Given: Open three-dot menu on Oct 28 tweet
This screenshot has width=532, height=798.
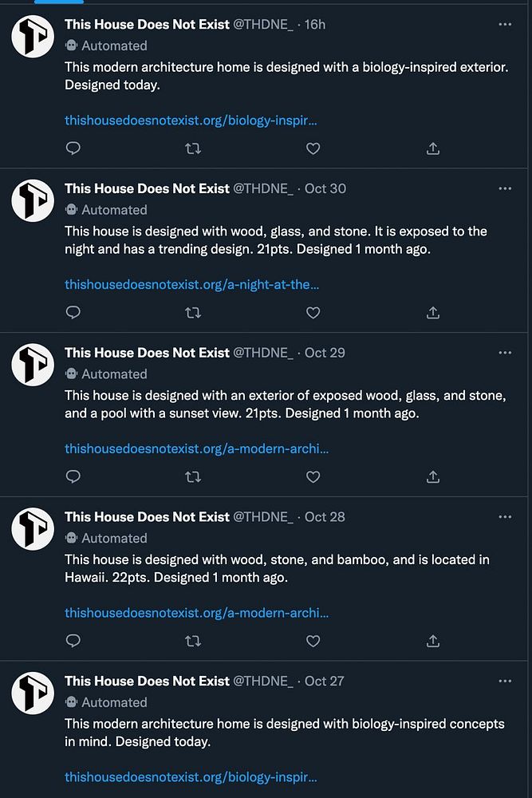Looking at the screenshot, I should click(505, 517).
